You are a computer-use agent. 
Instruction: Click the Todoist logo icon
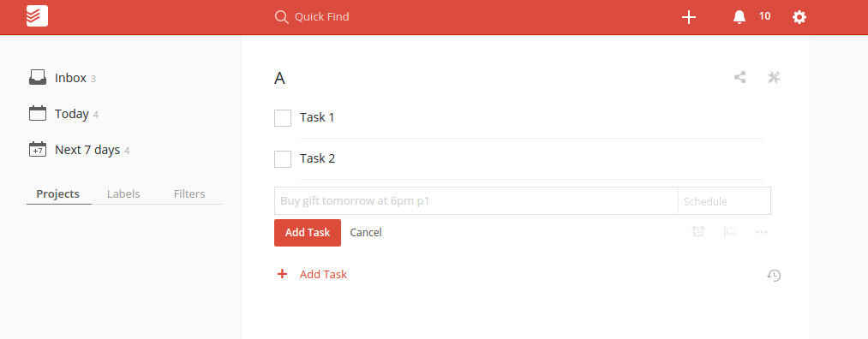point(37,16)
